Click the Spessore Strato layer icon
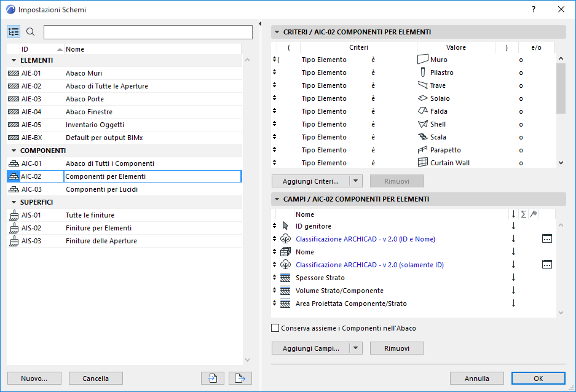The width and height of the screenshot is (576, 392). 285,278
